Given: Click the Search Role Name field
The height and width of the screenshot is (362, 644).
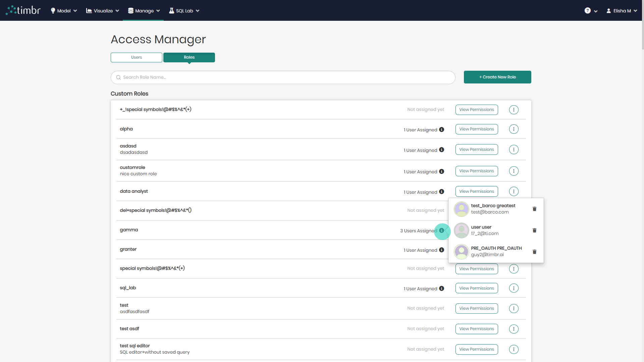Looking at the screenshot, I should point(283,77).
